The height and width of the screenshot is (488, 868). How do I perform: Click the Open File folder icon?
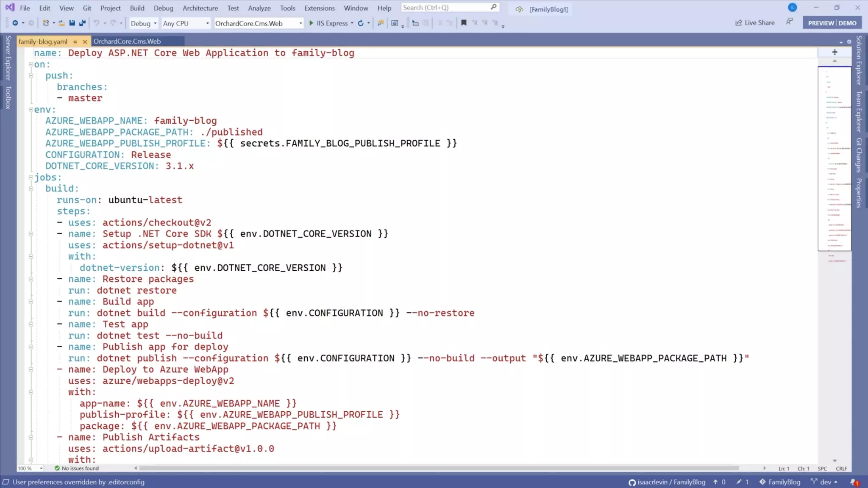point(61,23)
